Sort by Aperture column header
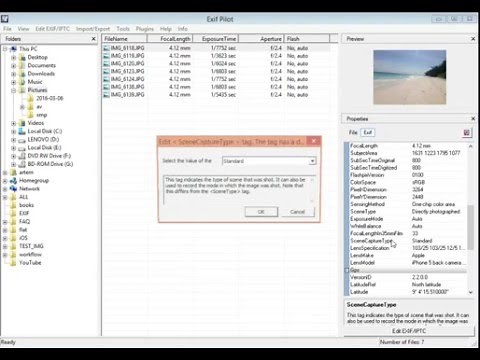This screenshot has width=480, height=360. pyautogui.click(x=261, y=39)
